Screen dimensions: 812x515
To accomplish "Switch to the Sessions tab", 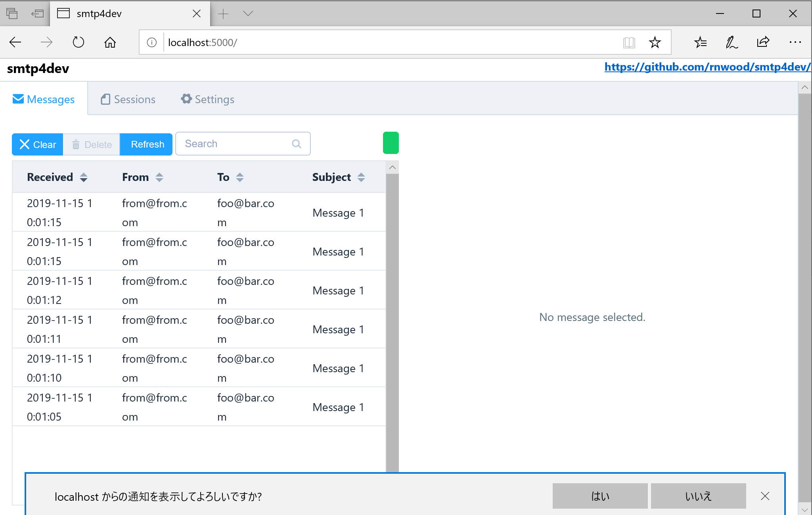I will click(128, 99).
